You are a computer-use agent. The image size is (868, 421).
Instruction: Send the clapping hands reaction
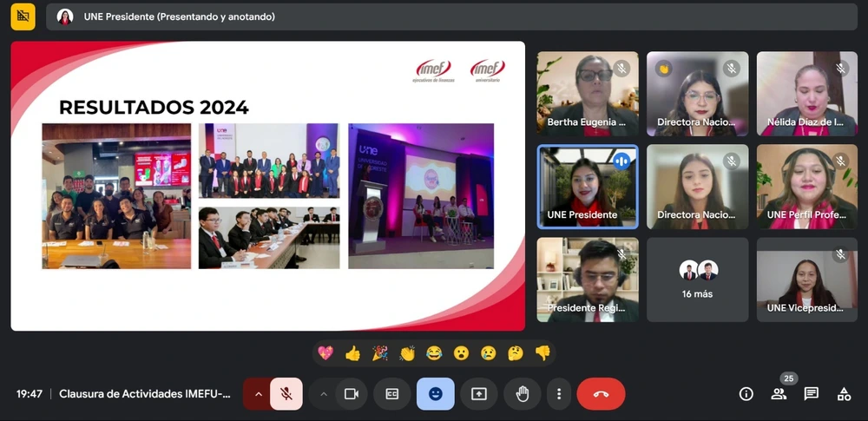tap(407, 352)
